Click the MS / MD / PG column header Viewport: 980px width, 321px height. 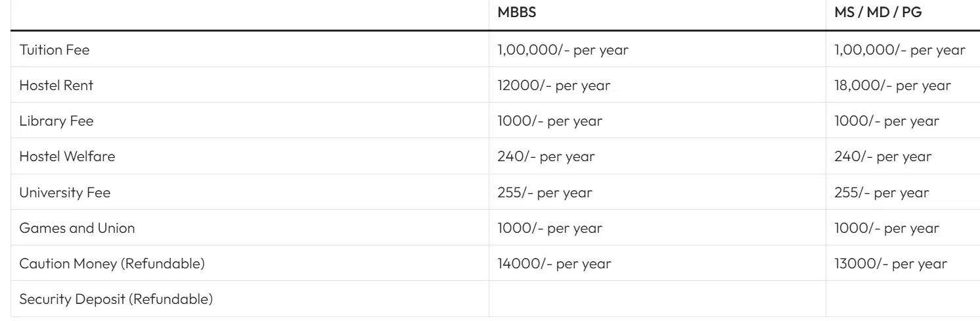[878, 13]
